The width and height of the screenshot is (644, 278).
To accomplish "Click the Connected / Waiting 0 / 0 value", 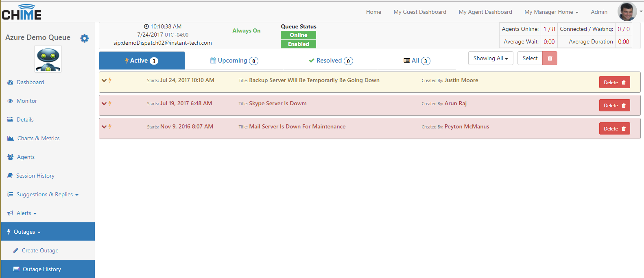I will pos(624,29).
